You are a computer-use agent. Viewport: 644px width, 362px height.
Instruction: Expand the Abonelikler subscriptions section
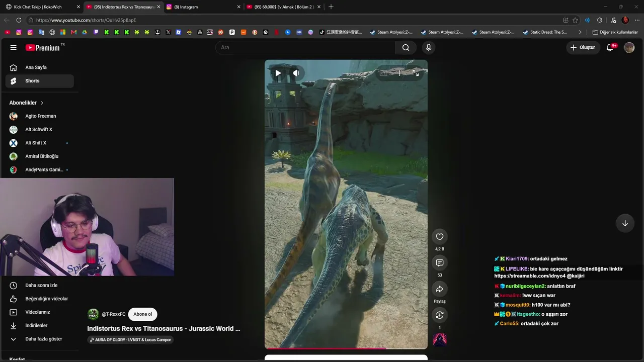(x=26, y=103)
